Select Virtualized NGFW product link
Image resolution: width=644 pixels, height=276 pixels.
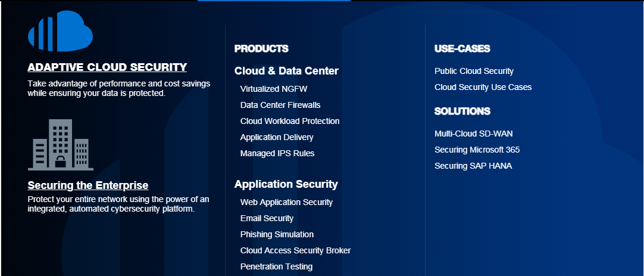tap(274, 89)
